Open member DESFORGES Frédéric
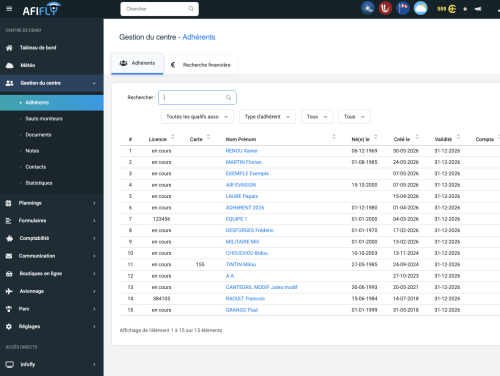 tap(250, 230)
